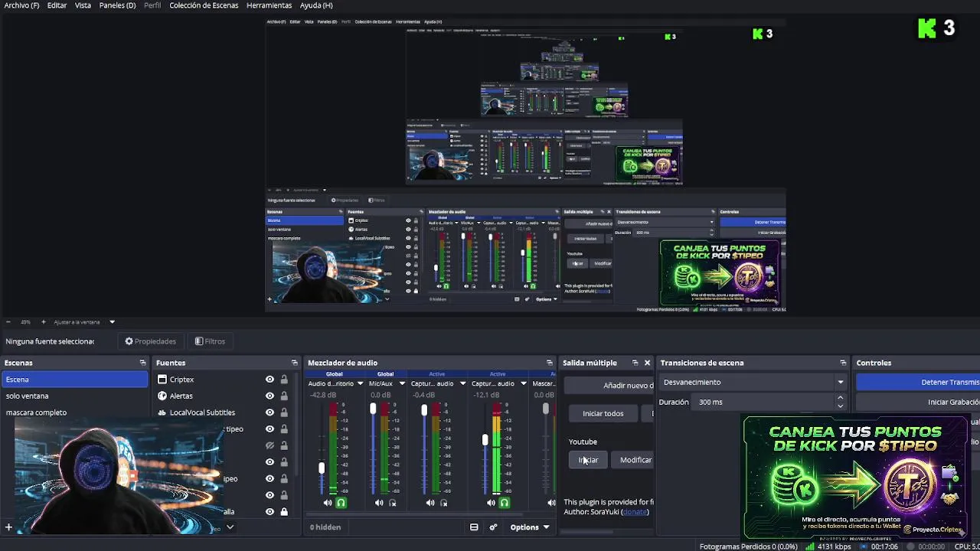Decrease Duración with the down stepper arrow
The width and height of the screenshot is (980, 551).
[x=840, y=406]
